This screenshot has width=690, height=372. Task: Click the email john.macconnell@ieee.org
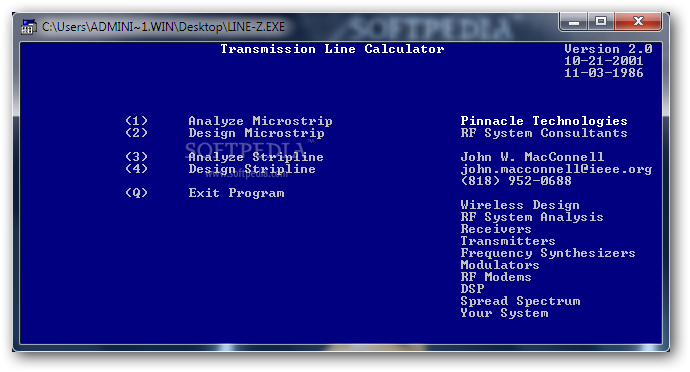(x=556, y=169)
